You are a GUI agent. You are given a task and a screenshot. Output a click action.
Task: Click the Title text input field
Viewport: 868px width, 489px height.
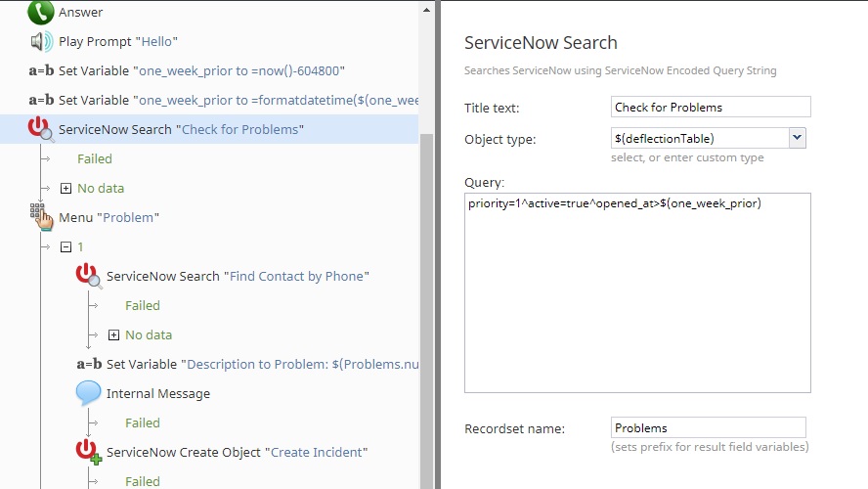711,107
